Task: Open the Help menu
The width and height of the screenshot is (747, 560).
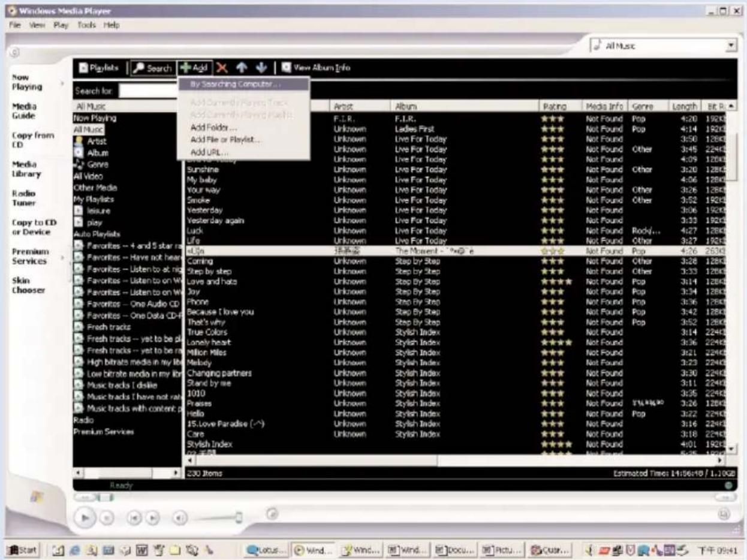Action: (x=112, y=25)
